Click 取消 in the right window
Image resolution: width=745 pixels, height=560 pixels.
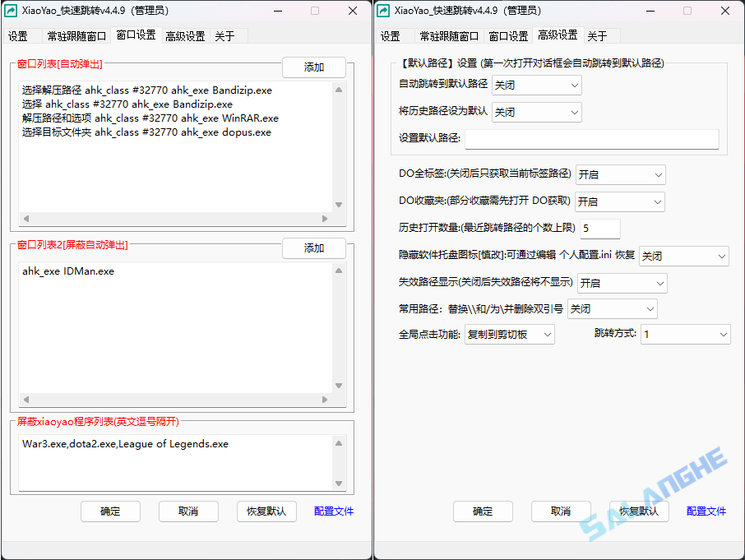(560, 511)
